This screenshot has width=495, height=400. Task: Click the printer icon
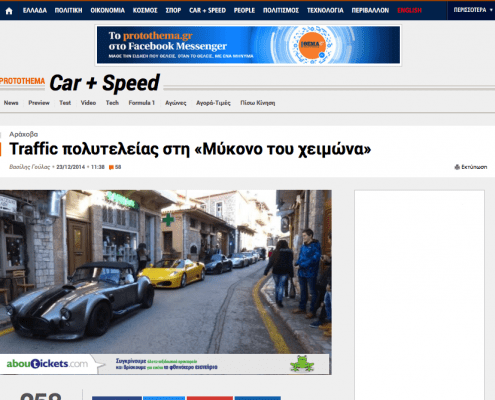(x=457, y=167)
